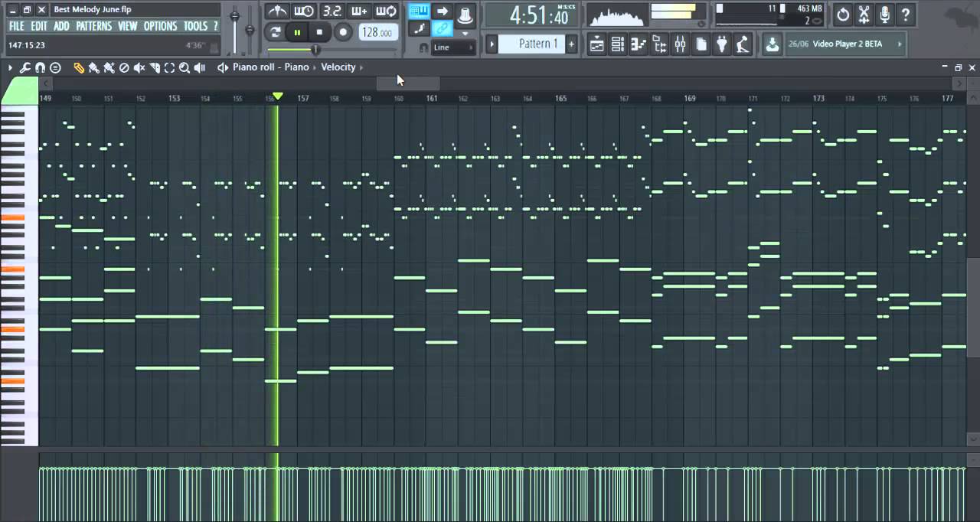Open the Mixer view icon

[680, 44]
